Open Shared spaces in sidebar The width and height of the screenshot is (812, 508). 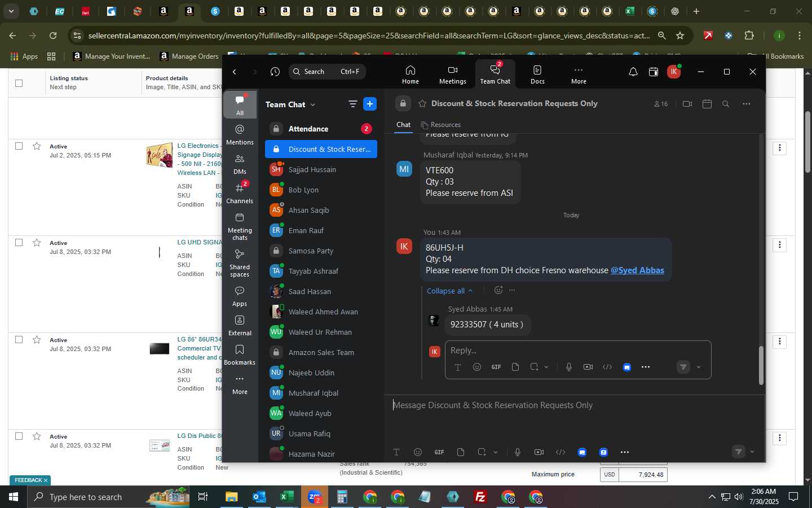[240, 263]
